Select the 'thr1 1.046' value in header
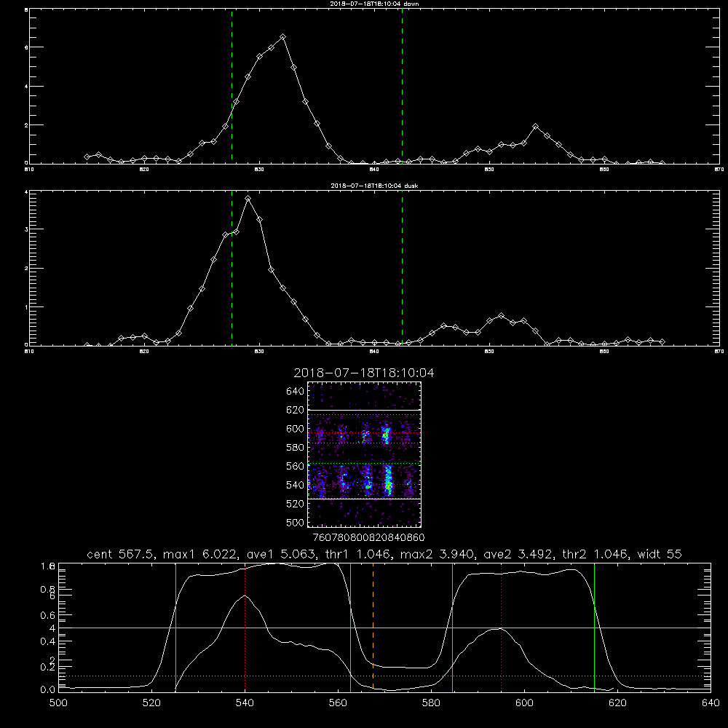The width and height of the screenshot is (728, 728). [x=358, y=554]
